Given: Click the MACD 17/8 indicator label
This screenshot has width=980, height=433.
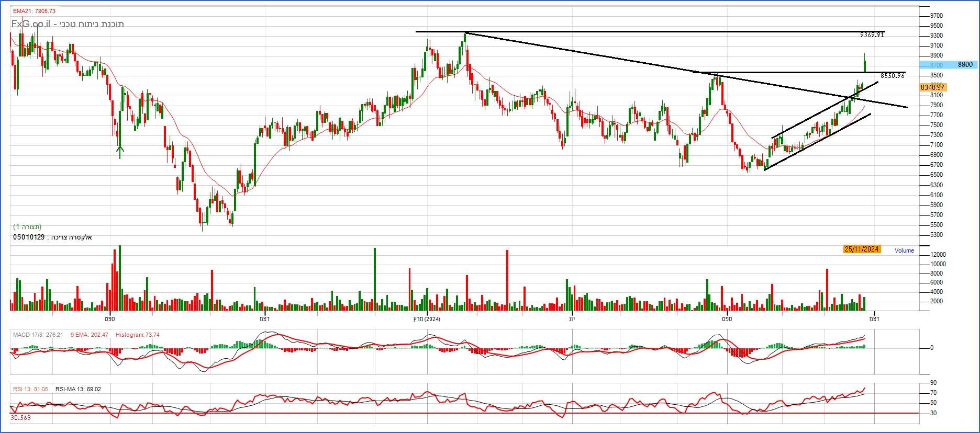Looking at the screenshot, I should pos(38,335).
